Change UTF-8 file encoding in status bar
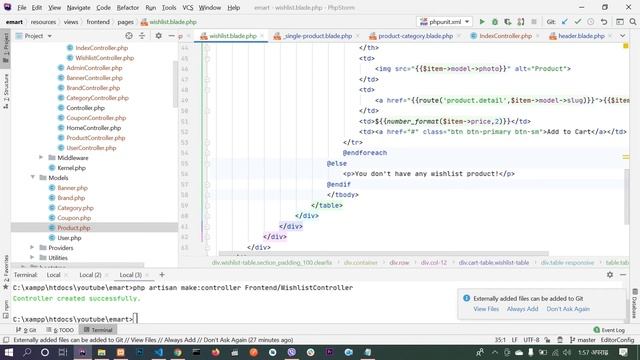The height and width of the screenshot is (360, 640). pos(531,340)
